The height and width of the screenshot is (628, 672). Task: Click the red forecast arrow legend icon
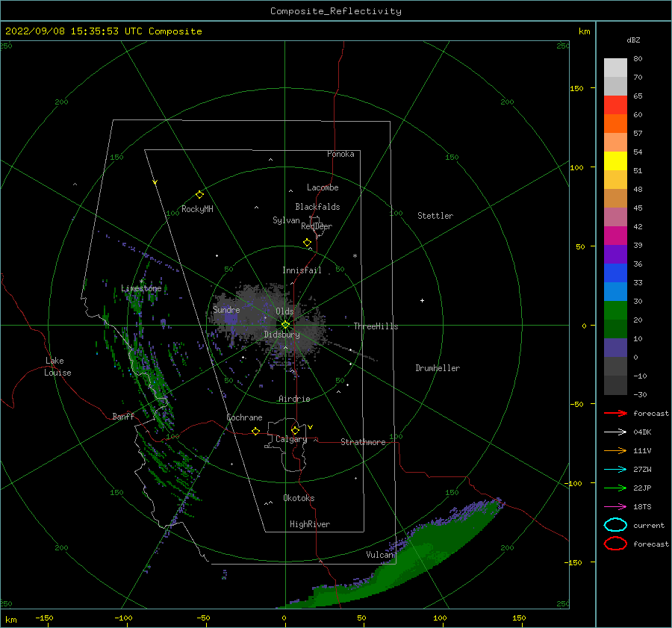point(615,413)
